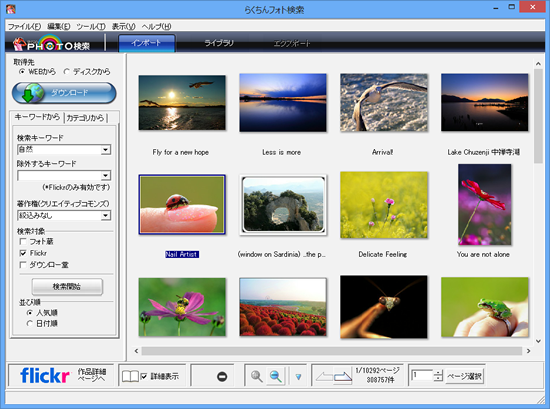This screenshot has height=409, width=550.
Task: Open the 検索キーワード dropdown arrow
Action: 105,150
